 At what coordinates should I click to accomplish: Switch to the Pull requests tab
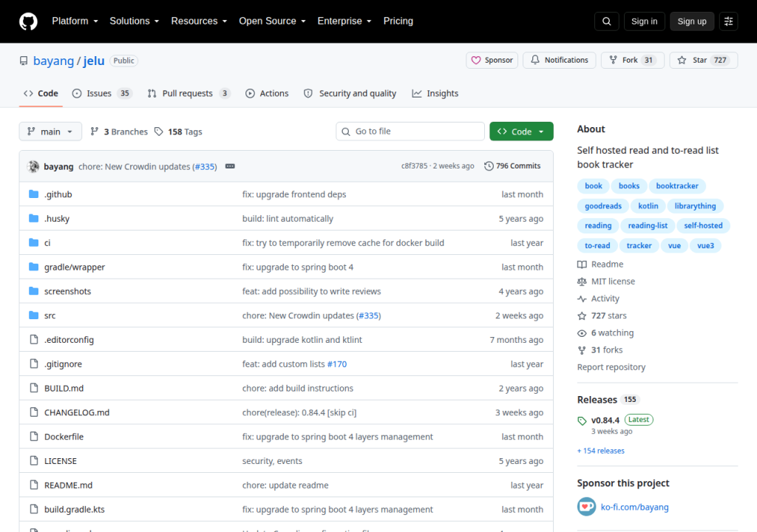(188, 93)
